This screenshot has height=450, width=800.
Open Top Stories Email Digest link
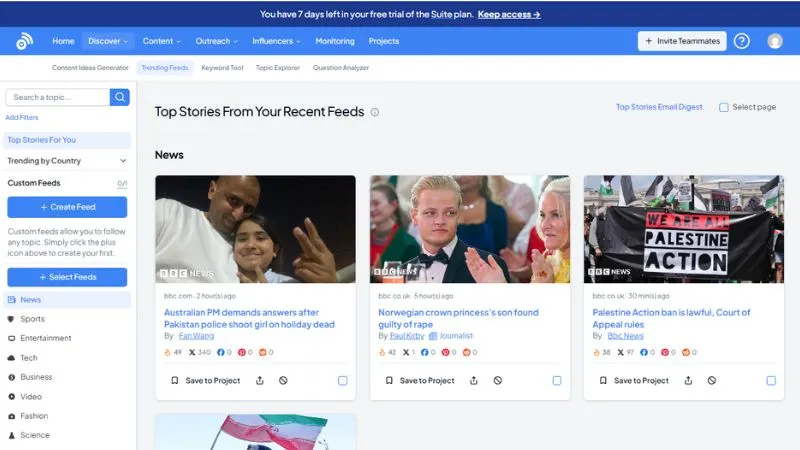[x=659, y=107]
